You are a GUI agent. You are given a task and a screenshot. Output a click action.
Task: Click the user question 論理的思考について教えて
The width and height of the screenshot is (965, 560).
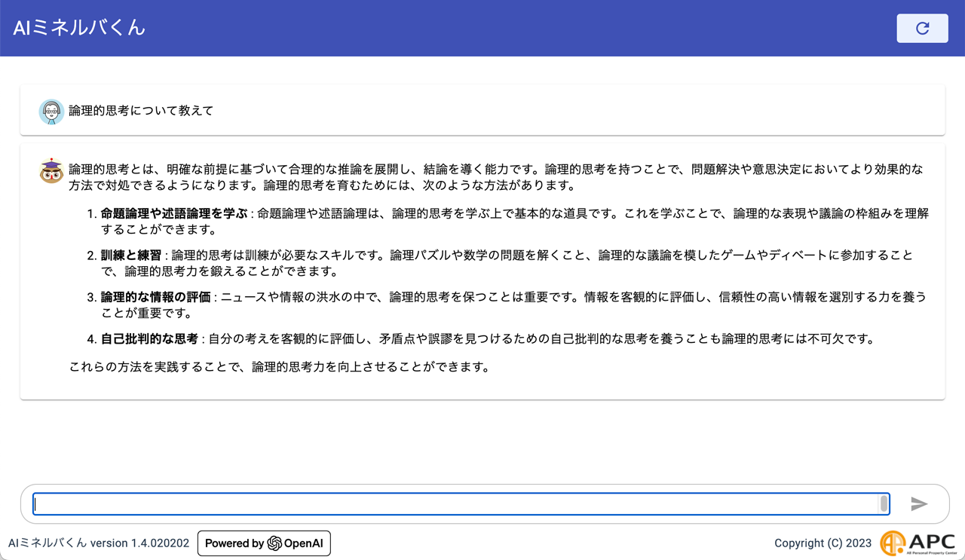[x=141, y=111]
